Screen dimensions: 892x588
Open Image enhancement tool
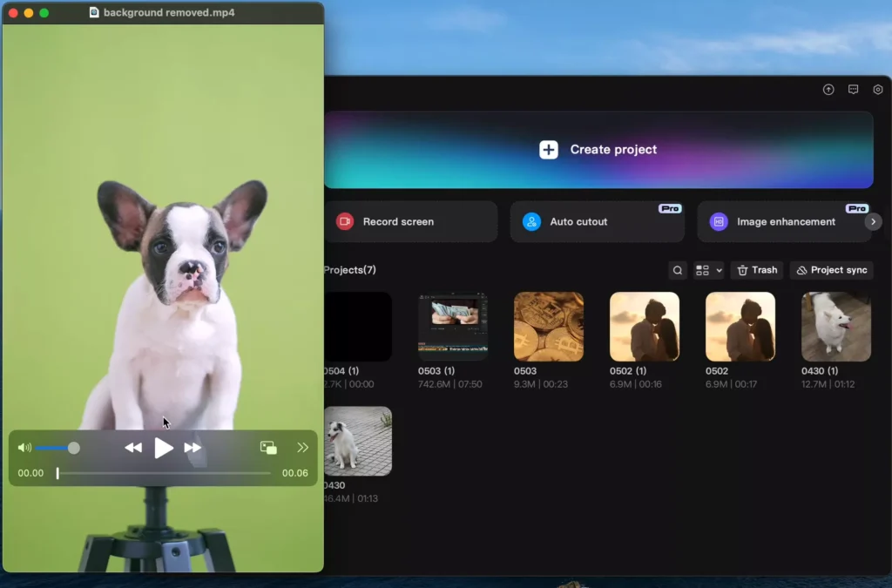tap(784, 222)
